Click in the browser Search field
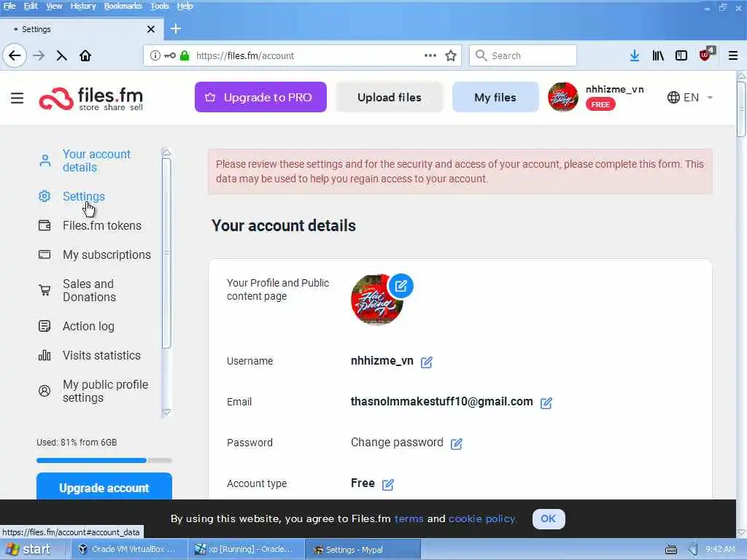This screenshot has width=747, height=560. coord(523,55)
